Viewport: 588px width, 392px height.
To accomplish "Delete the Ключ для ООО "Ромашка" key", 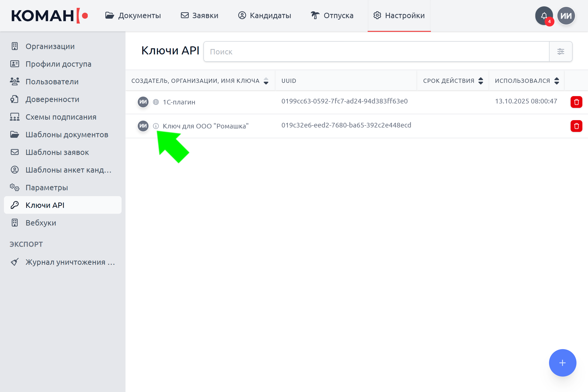I will 576,126.
